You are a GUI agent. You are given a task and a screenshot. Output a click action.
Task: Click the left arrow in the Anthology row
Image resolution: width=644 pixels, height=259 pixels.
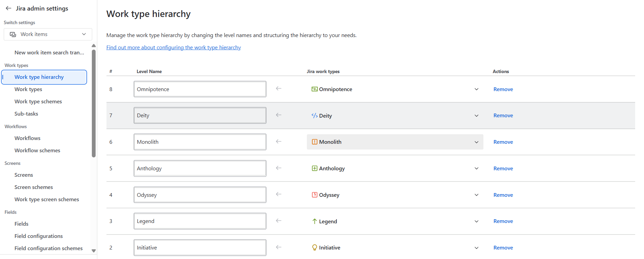279,168
